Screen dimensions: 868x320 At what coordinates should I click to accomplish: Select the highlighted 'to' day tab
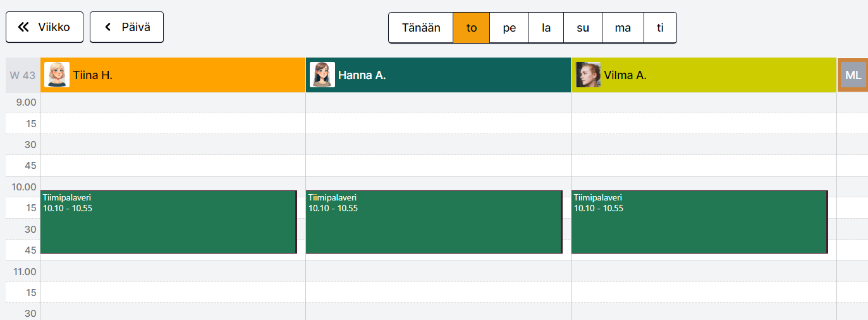(x=472, y=28)
